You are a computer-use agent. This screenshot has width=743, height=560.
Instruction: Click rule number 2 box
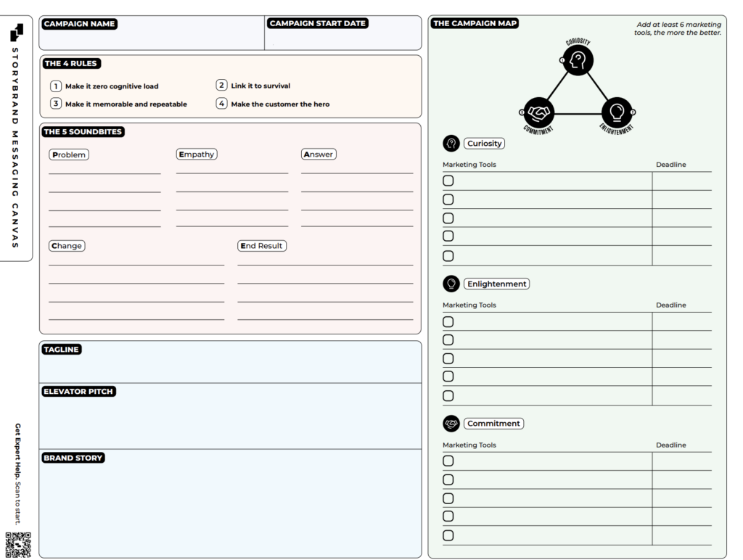coord(221,86)
